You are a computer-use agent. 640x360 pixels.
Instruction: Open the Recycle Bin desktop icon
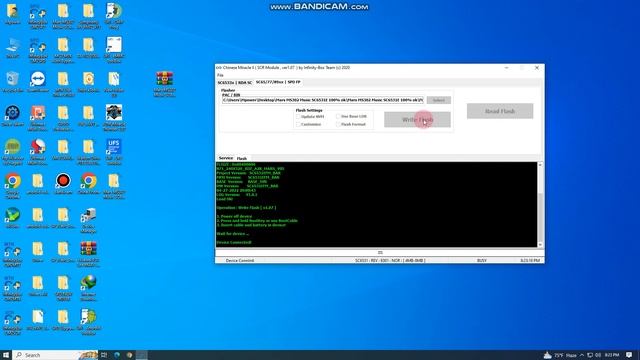pyautogui.click(x=13, y=82)
